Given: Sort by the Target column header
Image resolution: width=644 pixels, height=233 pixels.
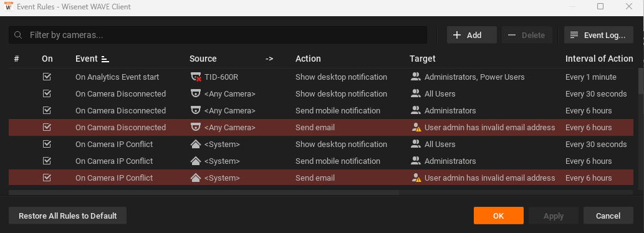Looking at the screenshot, I should pos(422,59).
